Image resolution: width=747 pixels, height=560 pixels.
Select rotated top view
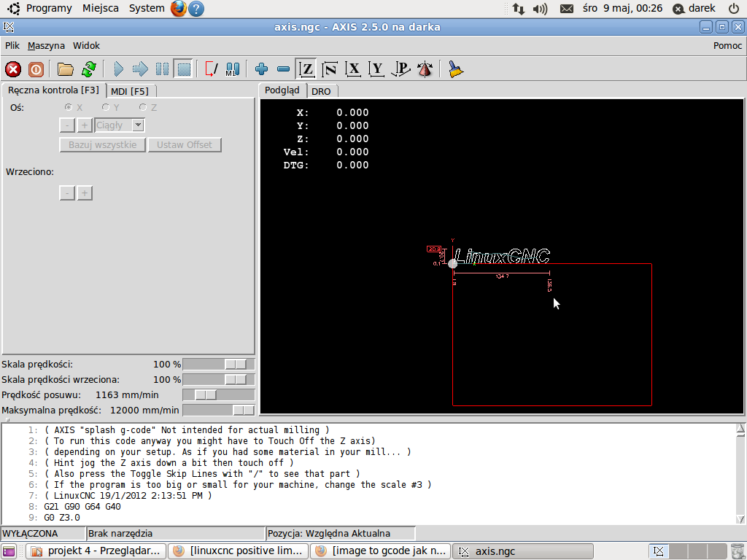coord(329,69)
